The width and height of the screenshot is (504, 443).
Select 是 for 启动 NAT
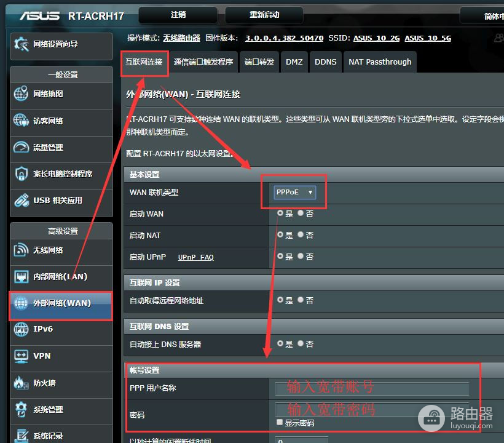click(280, 234)
